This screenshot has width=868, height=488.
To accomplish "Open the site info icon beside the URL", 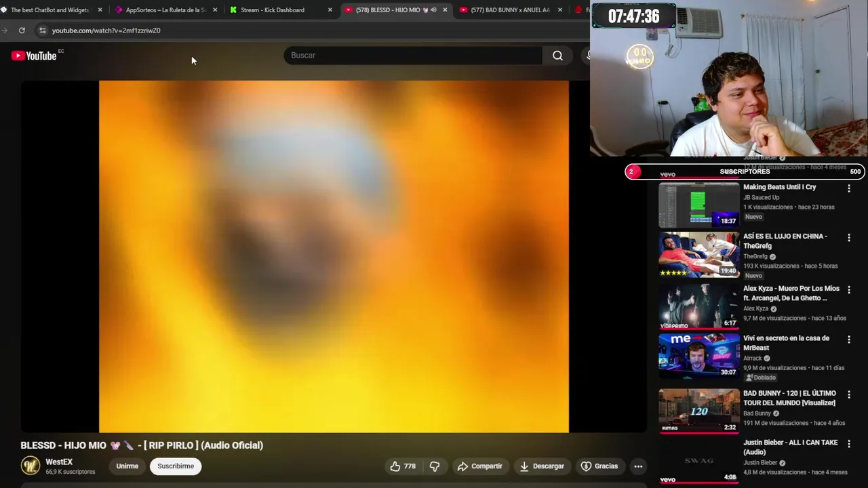I will pyautogui.click(x=42, y=30).
